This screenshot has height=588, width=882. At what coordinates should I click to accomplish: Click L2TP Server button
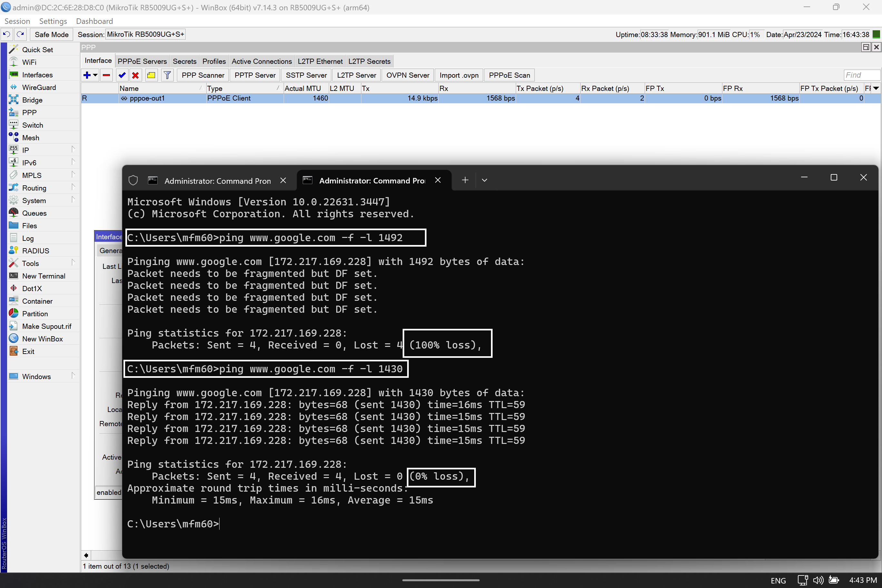tap(356, 75)
